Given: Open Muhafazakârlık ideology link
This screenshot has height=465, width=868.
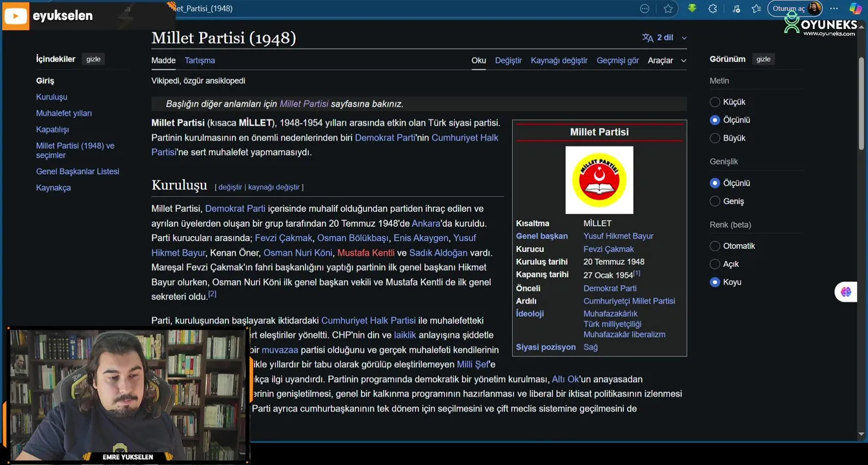Looking at the screenshot, I should 610,314.
